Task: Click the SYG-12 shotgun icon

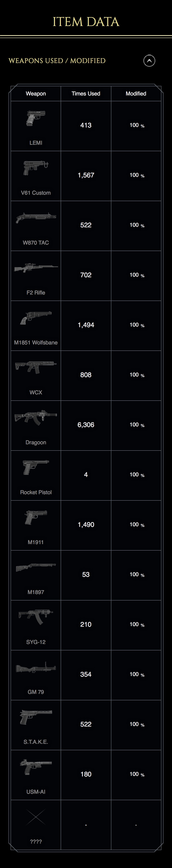Action: (x=36, y=617)
